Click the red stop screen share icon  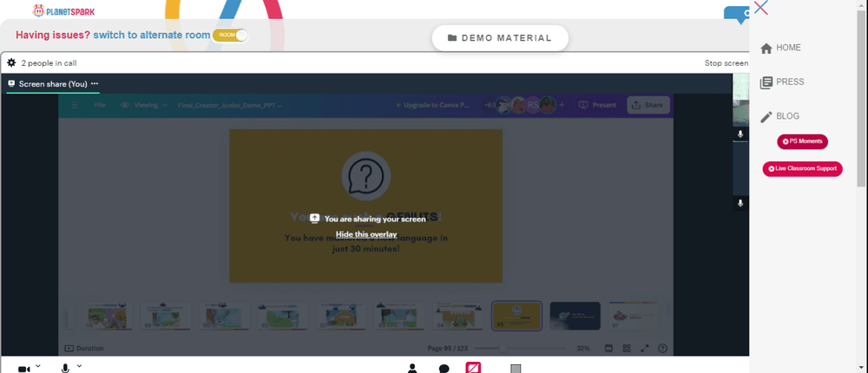click(x=473, y=368)
